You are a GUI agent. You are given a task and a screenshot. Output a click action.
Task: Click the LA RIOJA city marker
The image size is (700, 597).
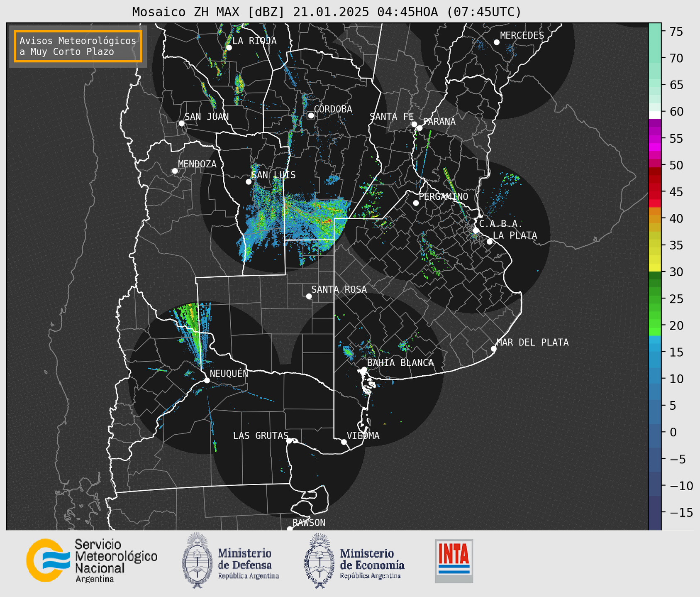tap(229, 48)
